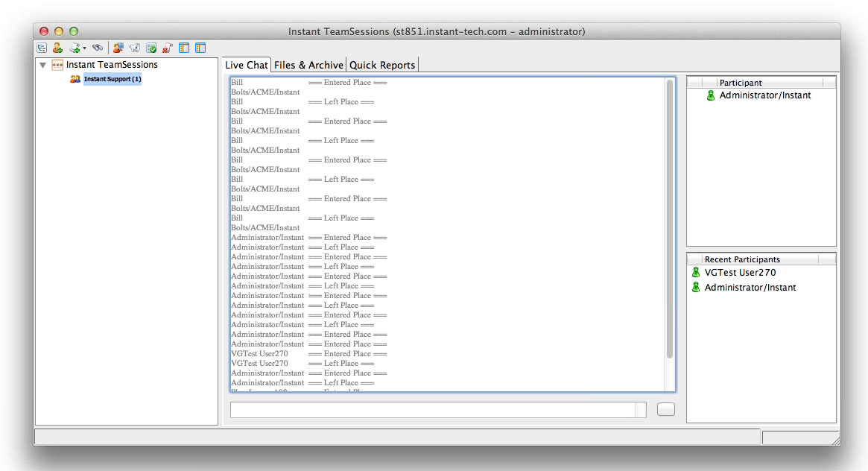Click the user with monitor toolbar icon
The width and height of the screenshot is (868, 471).
pyautogui.click(x=118, y=48)
